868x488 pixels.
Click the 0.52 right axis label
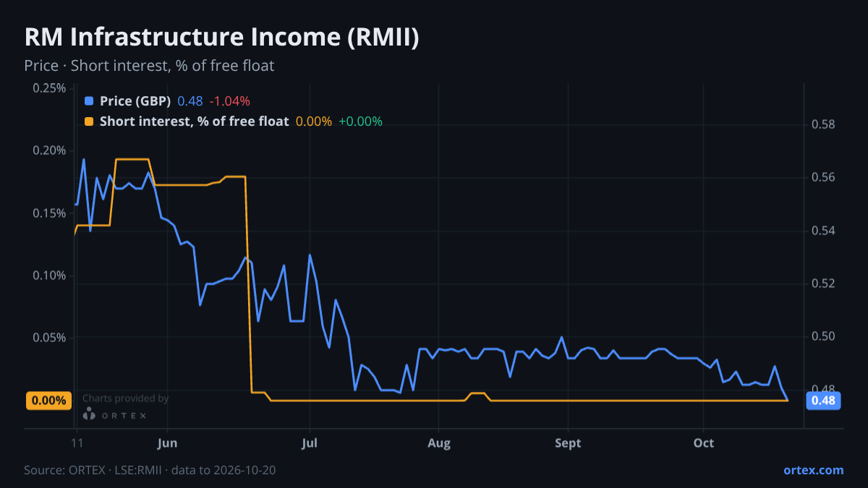click(823, 283)
